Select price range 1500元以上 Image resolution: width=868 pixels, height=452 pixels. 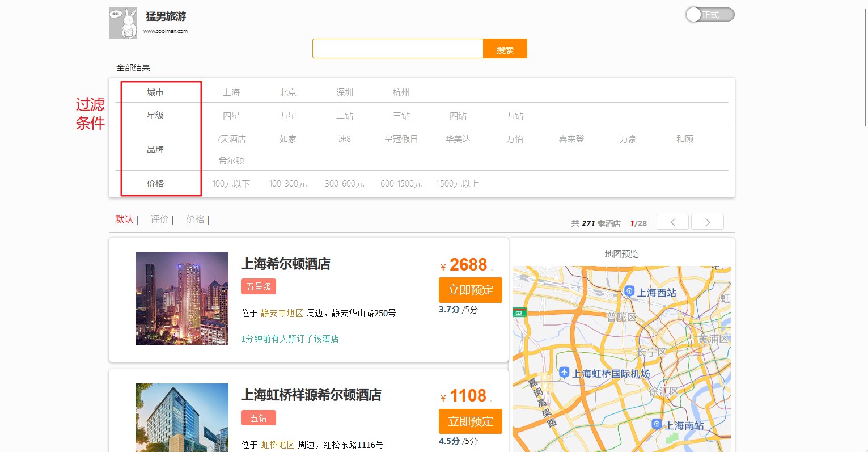click(x=458, y=184)
